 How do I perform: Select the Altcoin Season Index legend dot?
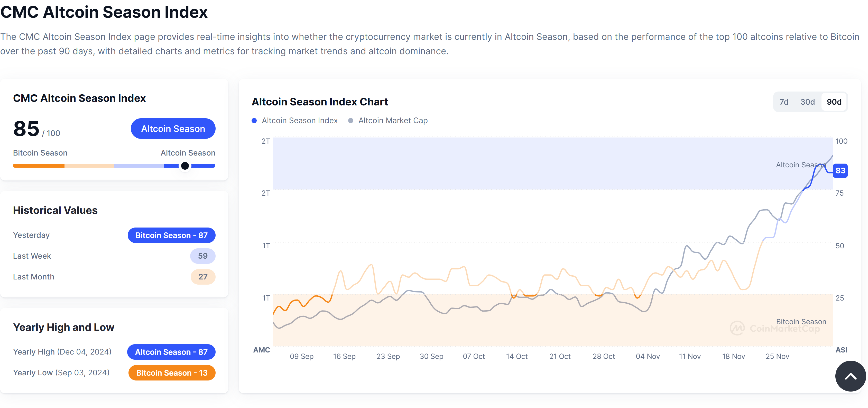[254, 120]
